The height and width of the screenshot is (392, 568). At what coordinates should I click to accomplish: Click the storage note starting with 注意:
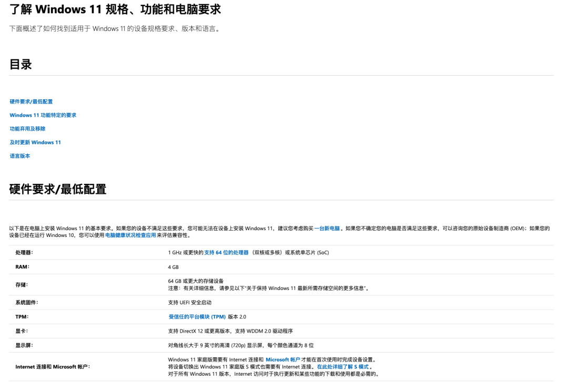[x=268, y=288]
